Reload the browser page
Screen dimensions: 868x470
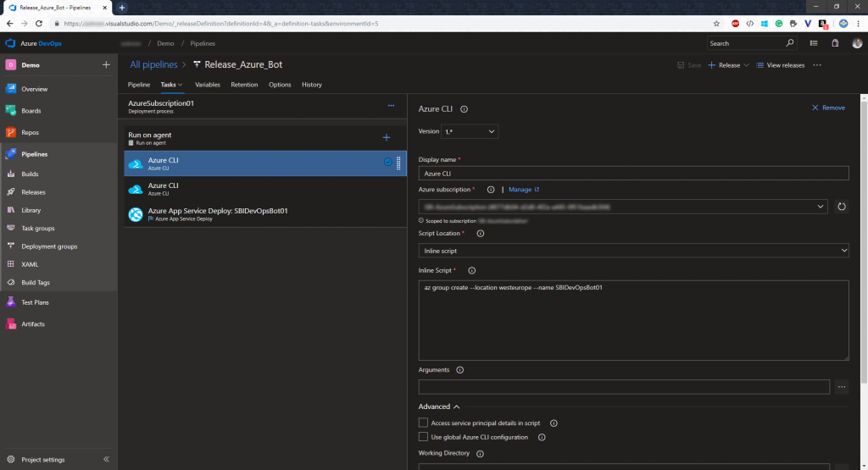pos(39,24)
